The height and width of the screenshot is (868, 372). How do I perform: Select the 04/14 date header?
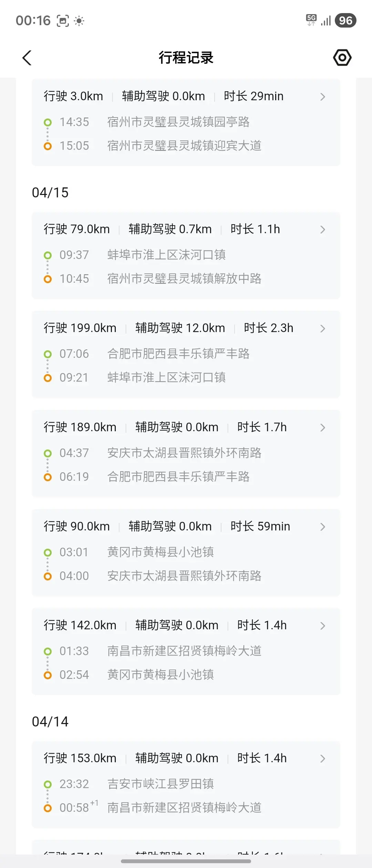[x=50, y=722]
